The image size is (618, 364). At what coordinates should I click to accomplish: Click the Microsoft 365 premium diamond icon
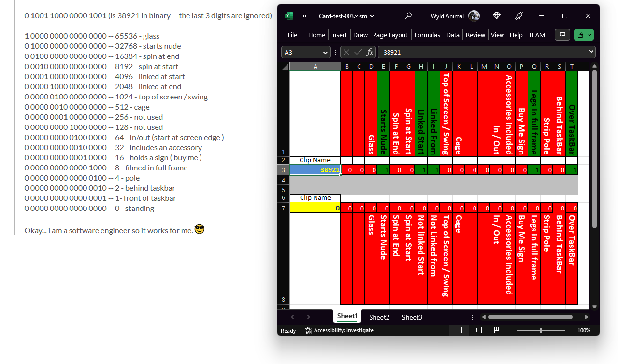[x=497, y=16]
